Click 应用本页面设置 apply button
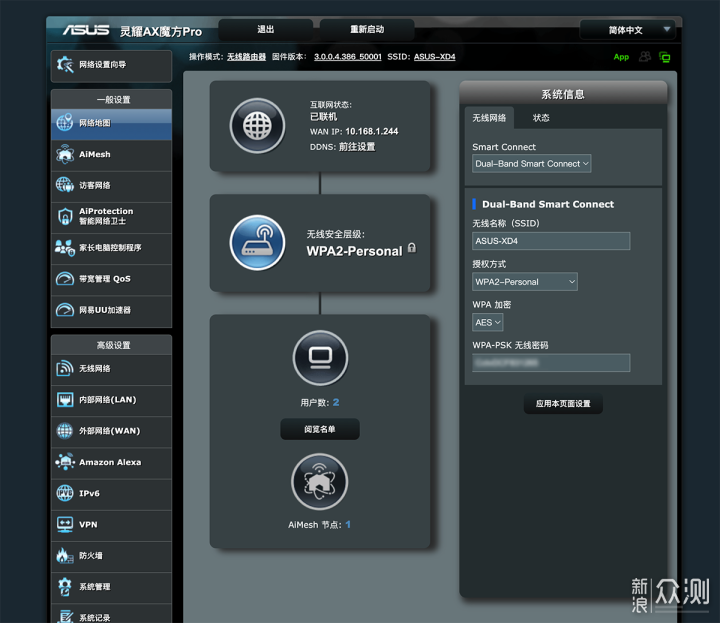Viewport: 720px width, 623px height. tap(563, 404)
